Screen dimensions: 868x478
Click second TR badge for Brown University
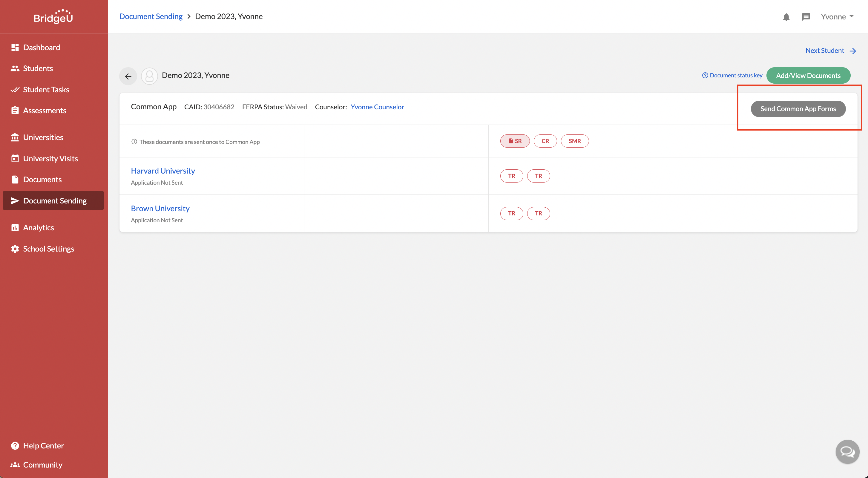539,213
